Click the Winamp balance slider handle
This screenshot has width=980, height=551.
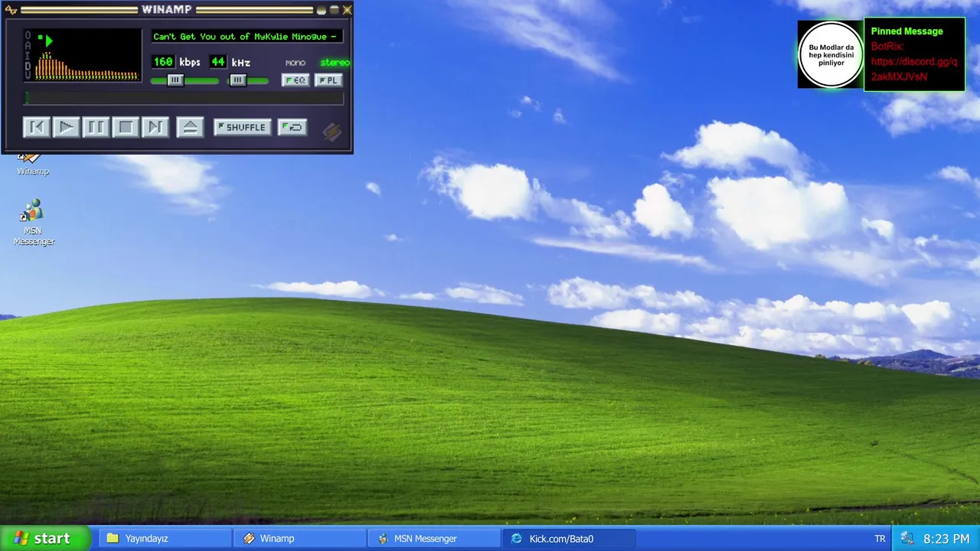238,80
